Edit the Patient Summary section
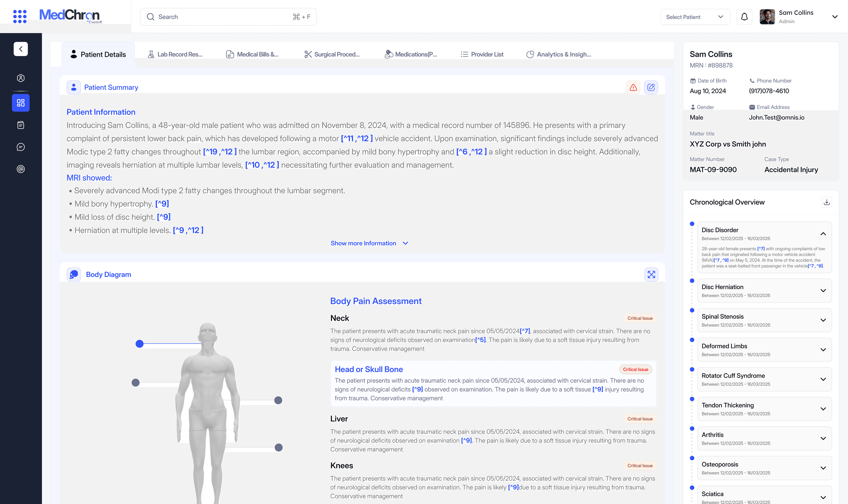The height and width of the screenshot is (504, 848). [x=651, y=87]
